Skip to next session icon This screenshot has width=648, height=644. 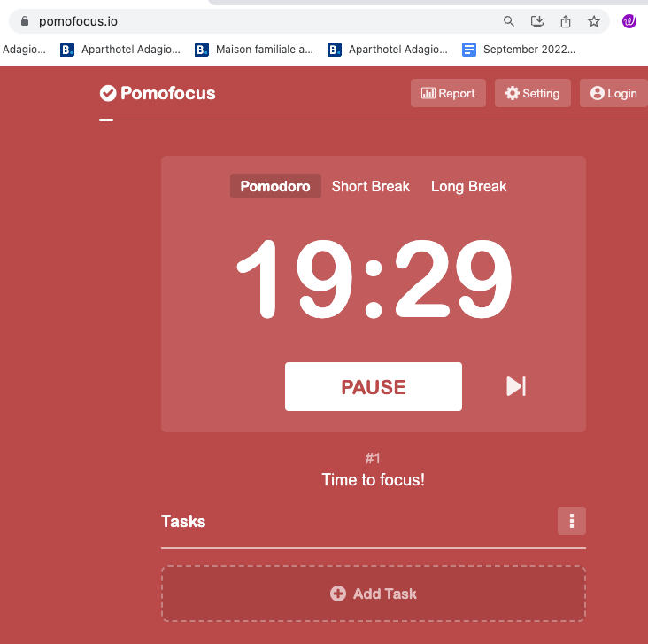pos(516,386)
